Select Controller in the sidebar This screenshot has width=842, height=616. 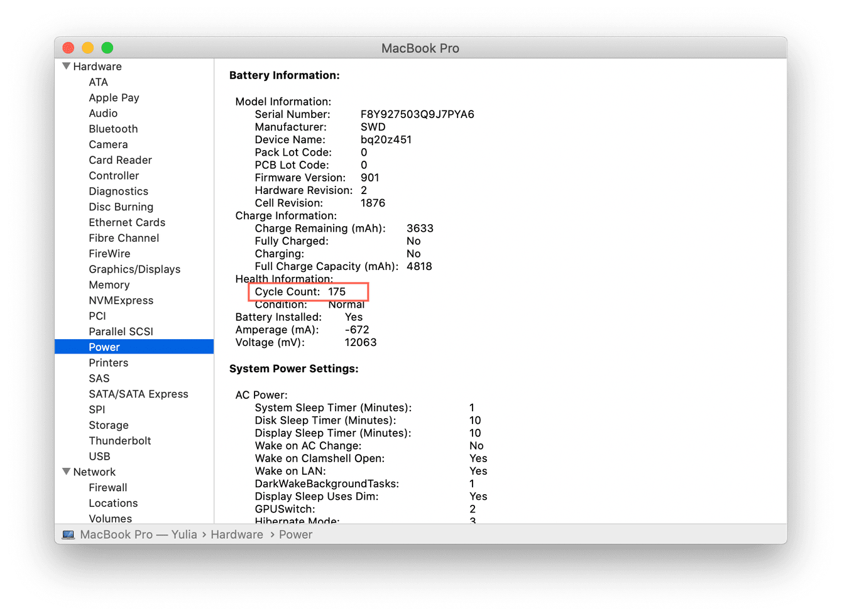click(114, 176)
